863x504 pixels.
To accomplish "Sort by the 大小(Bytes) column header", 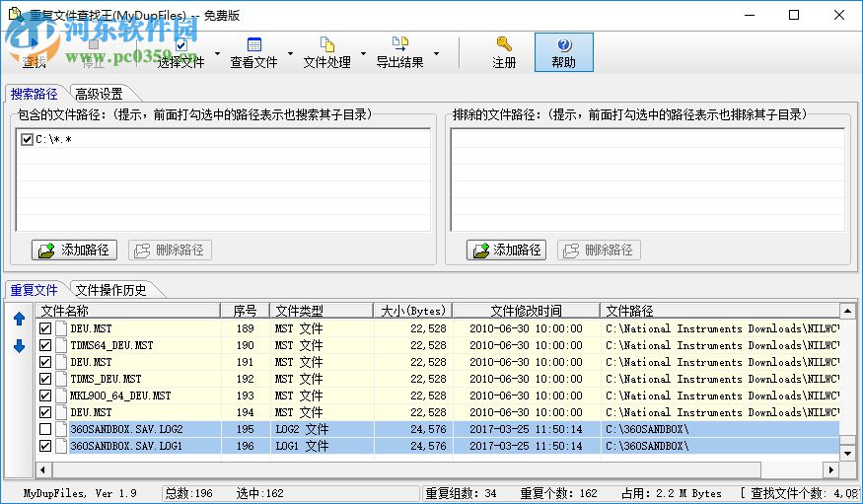I will pyautogui.click(x=413, y=311).
